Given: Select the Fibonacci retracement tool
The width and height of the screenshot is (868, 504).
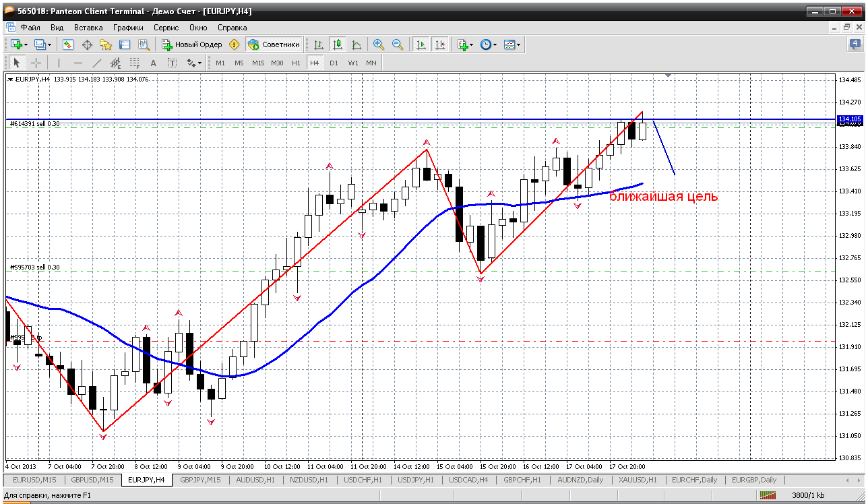Looking at the screenshot, I should pos(134,63).
